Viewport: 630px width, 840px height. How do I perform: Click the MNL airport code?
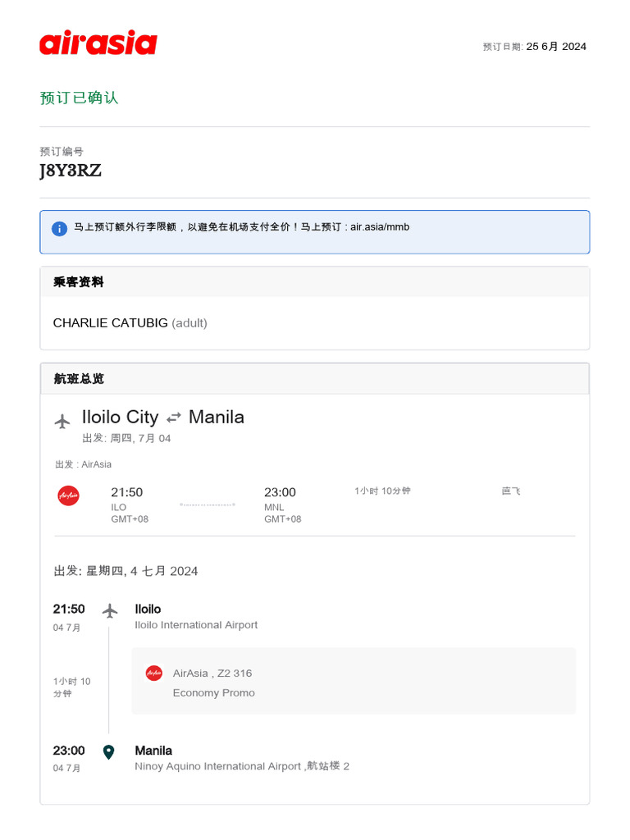pos(274,507)
